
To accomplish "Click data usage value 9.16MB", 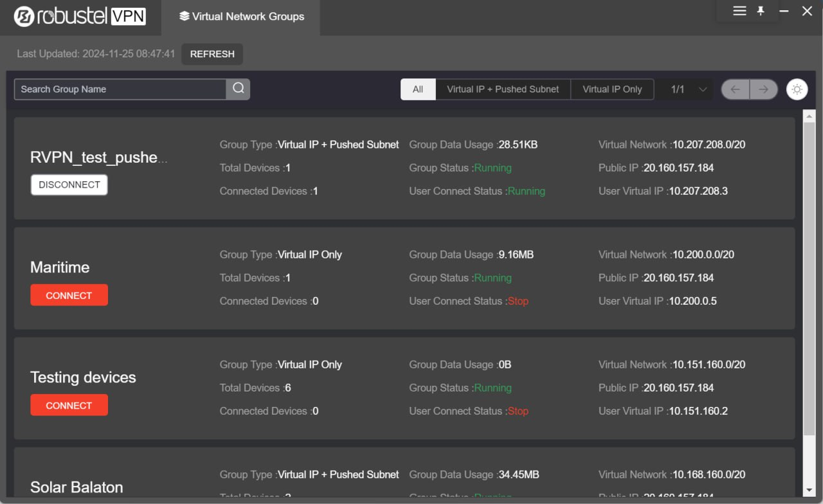I will pos(516,255).
